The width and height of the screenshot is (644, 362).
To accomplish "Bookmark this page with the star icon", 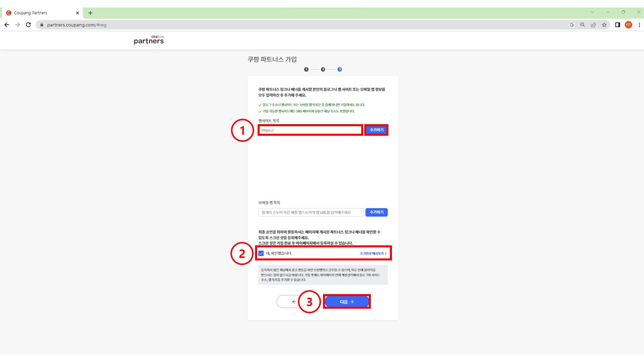I will [x=604, y=25].
